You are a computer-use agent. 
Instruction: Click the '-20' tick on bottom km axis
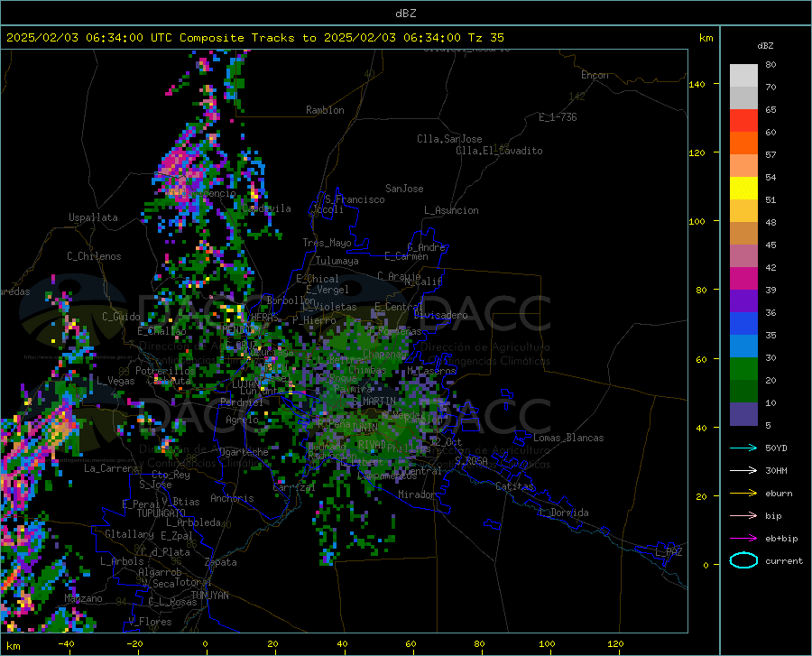[134, 644]
